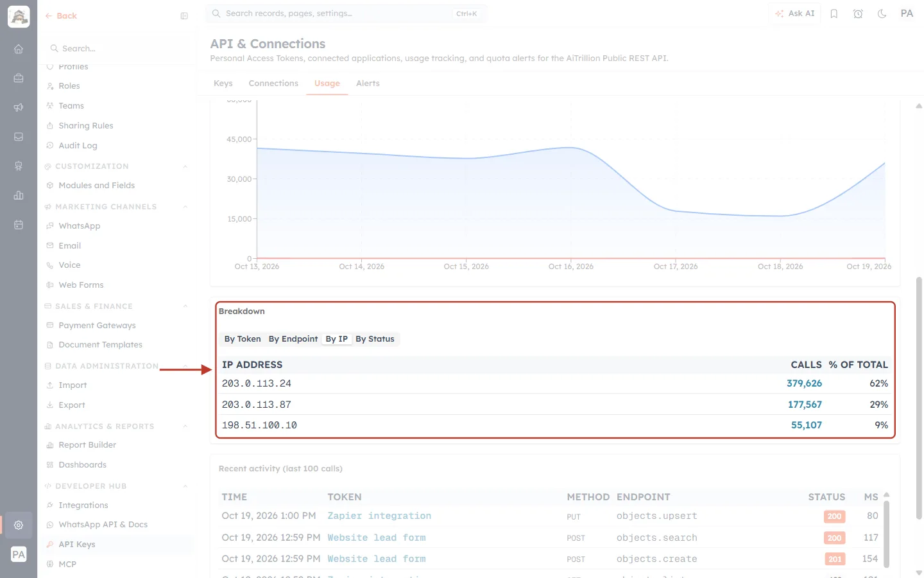924x578 pixels.
Task: Open the calendar icon in left rail
Action: pos(19,225)
